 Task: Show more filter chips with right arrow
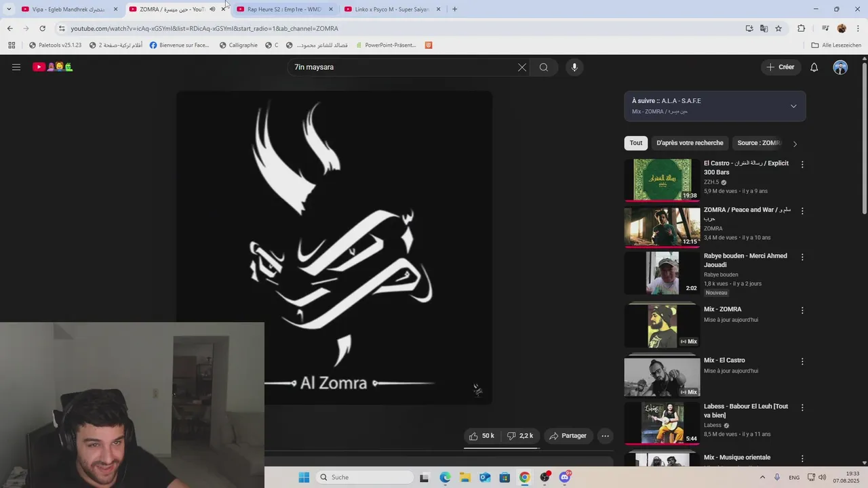point(795,144)
